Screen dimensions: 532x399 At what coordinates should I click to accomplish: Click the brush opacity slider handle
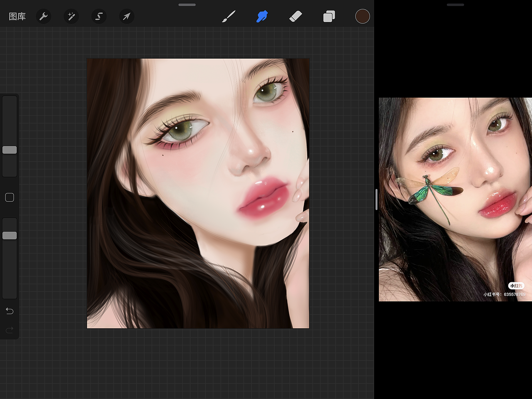click(10, 236)
